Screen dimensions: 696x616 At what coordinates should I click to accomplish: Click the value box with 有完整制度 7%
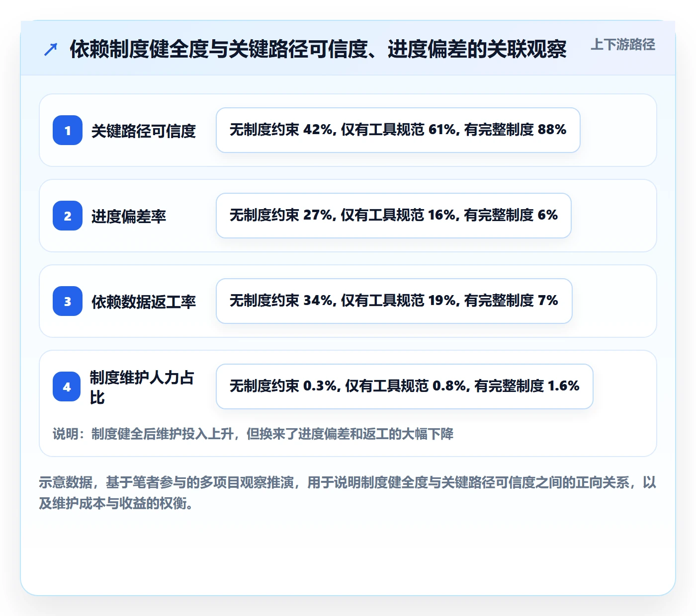394,301
